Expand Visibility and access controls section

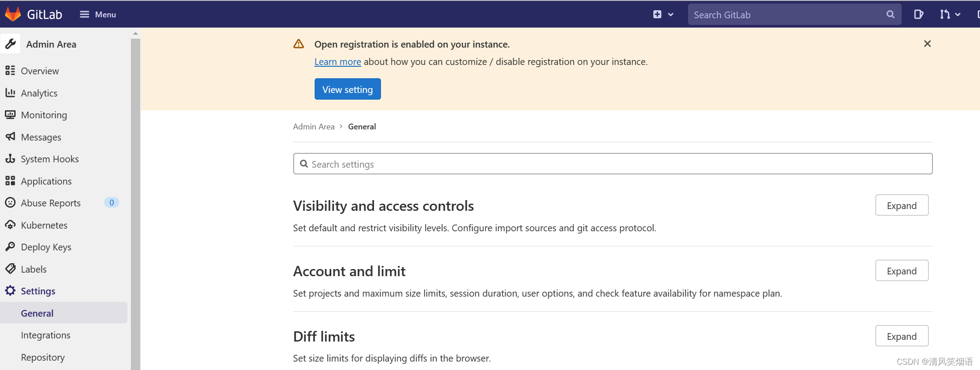(x=902, y=205)
